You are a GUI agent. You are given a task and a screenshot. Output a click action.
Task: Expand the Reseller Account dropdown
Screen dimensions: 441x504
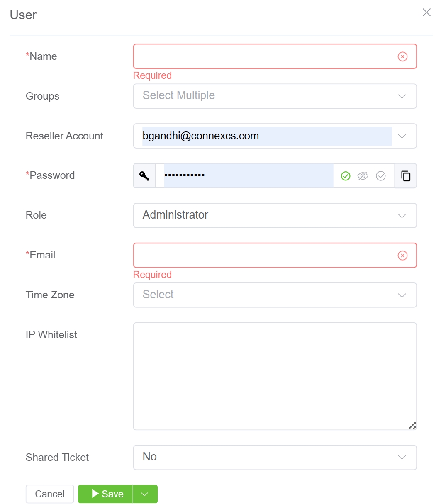click(x=402, y=136)
